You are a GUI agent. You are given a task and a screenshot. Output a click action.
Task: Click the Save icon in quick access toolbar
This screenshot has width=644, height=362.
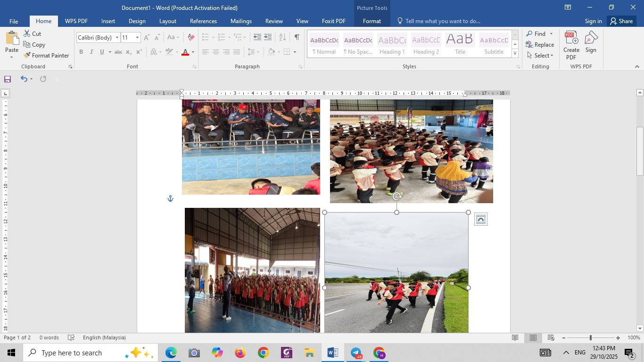[8, 79]
